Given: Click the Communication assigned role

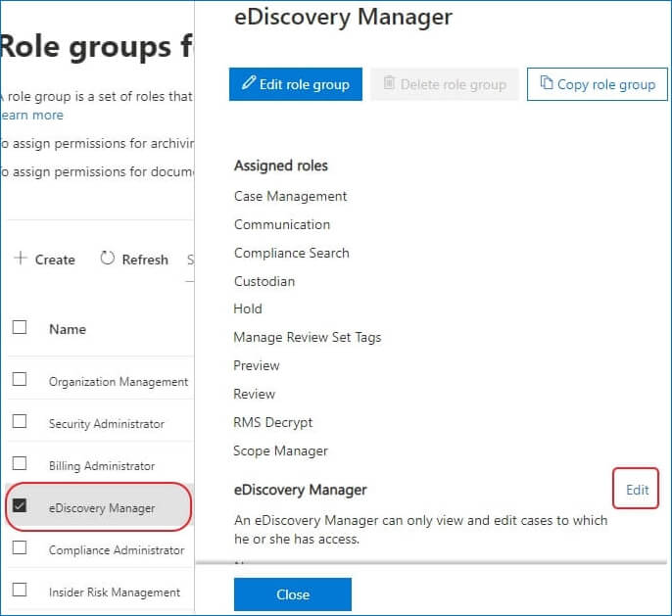Looking at the screenshot, I should tap(282, 224).
